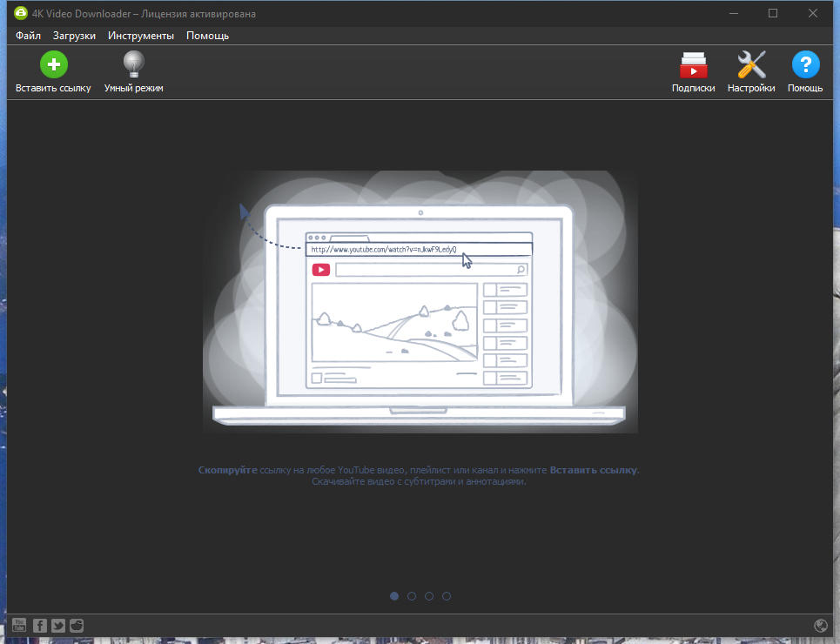Click the green Вставить ссылку plus icon
This screenshot has height=644, width=840.
point(54,64)
